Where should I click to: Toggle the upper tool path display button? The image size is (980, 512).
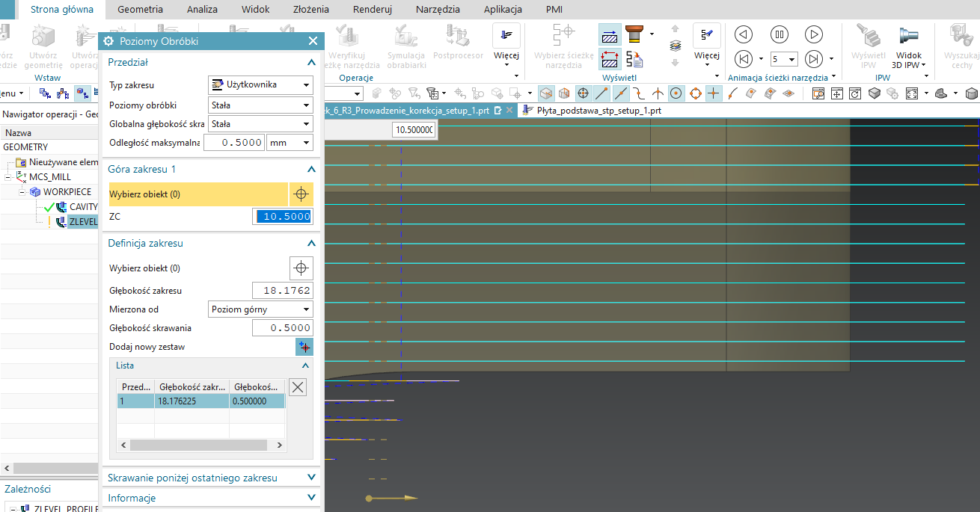click(610, 34)
